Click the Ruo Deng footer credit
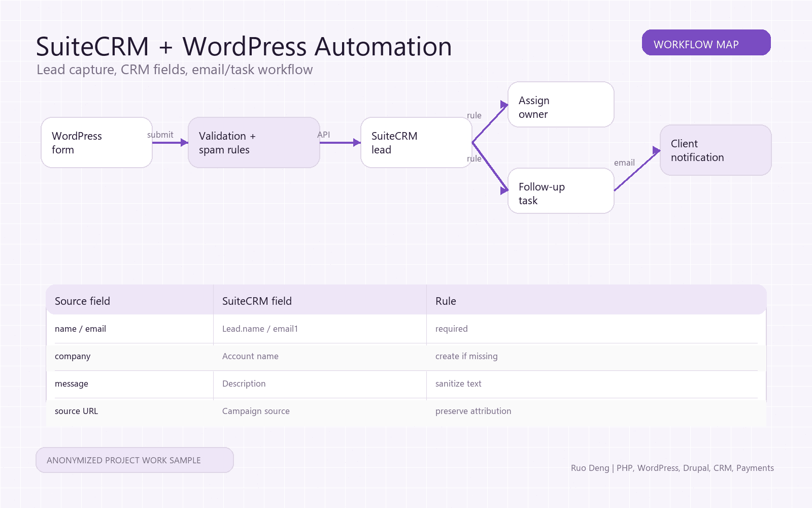Screen dimensions: 812x508 (672, 468)
